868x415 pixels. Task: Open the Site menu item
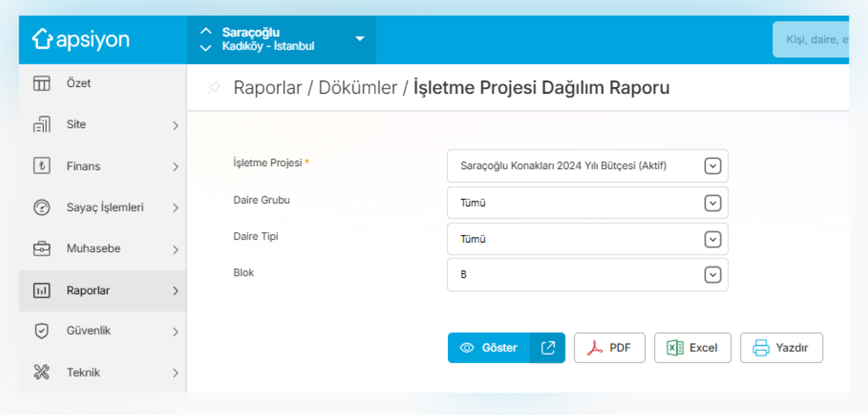(x=103, y=124)
